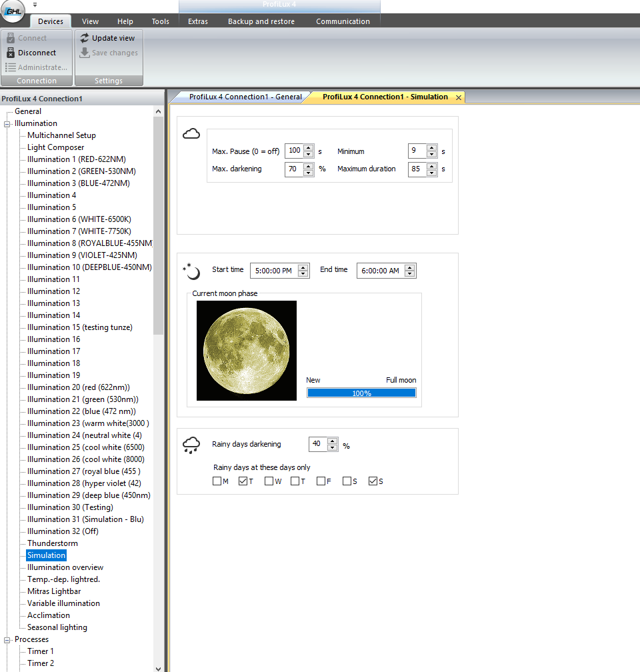640x672 pixels.
Task: Open Acclimation tree item
Action: click(x=49, y=615)
